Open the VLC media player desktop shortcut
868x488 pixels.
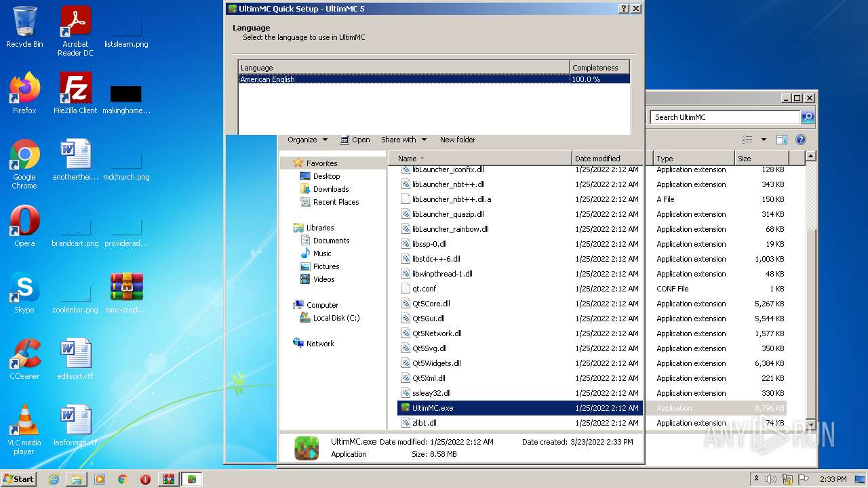click(x=24, y=430)
